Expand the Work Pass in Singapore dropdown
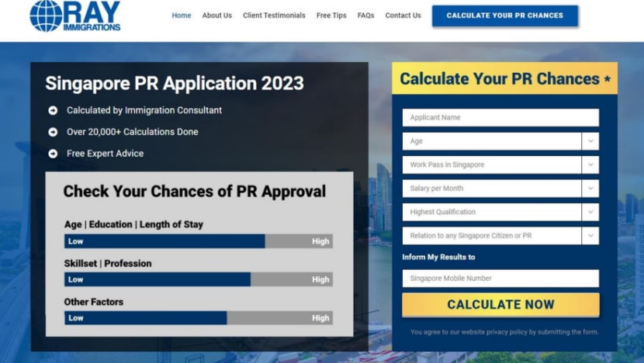The image size is (644, 363). click(500, 165)
